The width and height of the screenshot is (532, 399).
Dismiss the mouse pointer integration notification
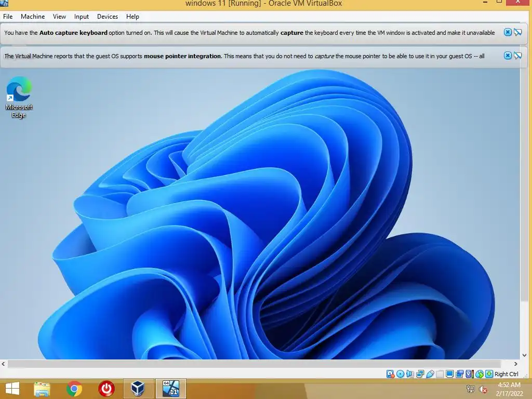508,56
